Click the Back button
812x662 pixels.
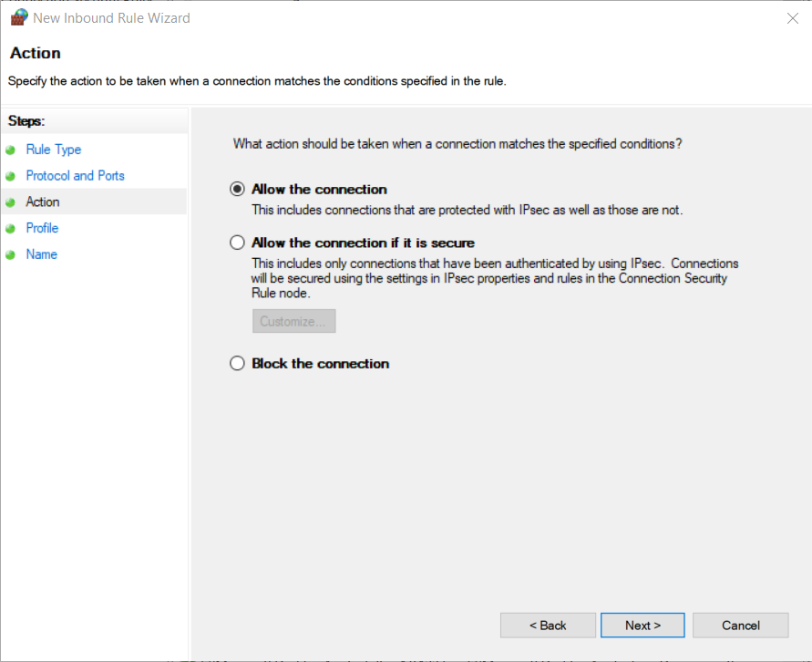click(548, 626)
